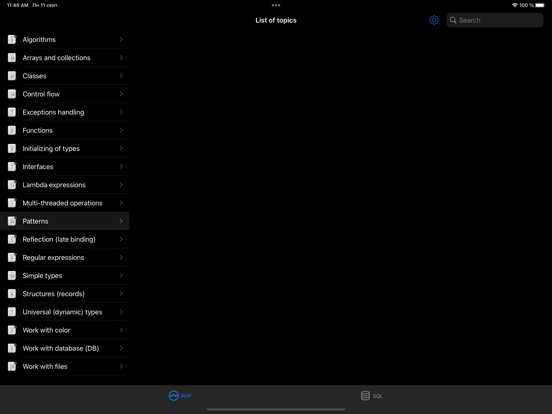This screenshot has height=414, width=552.
Task: Tap the home indicator bar
Action: click(276, 409)
